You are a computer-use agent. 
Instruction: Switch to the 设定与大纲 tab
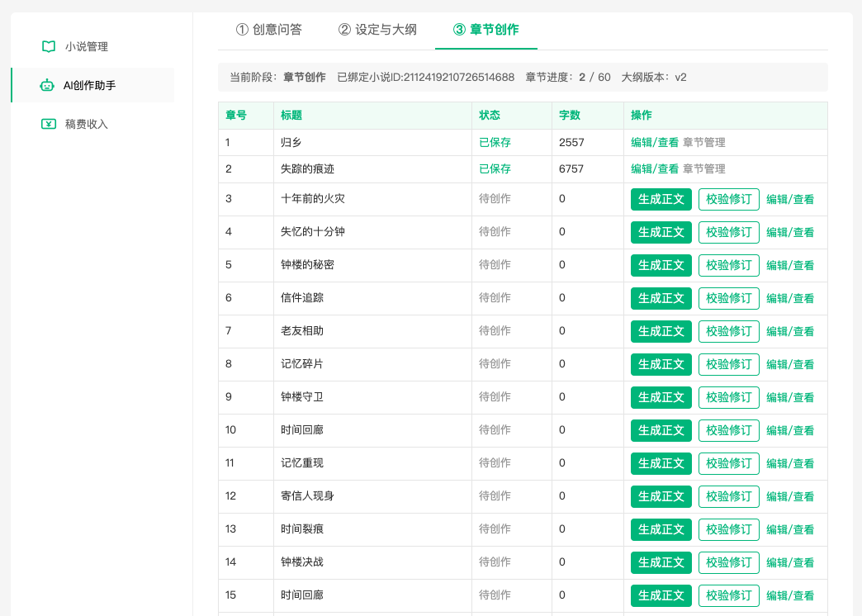[x=377, y=30]
